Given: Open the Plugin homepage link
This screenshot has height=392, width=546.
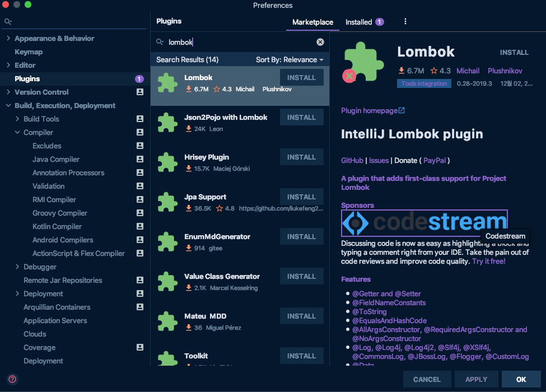Looking at the screenshot, I should pyautogui.click(x=369, y=111).
